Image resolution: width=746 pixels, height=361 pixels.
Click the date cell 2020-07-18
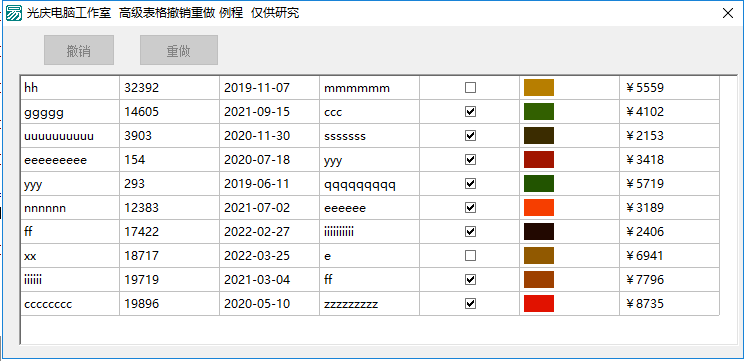pos(269,160)
